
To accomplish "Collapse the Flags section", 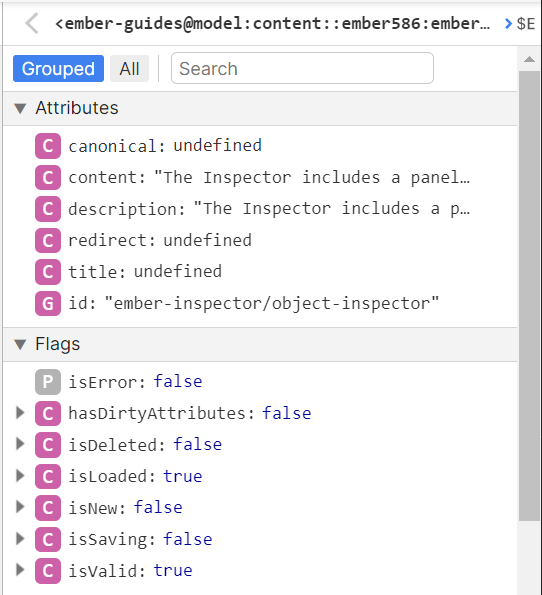I will click(x=20, y=345).
